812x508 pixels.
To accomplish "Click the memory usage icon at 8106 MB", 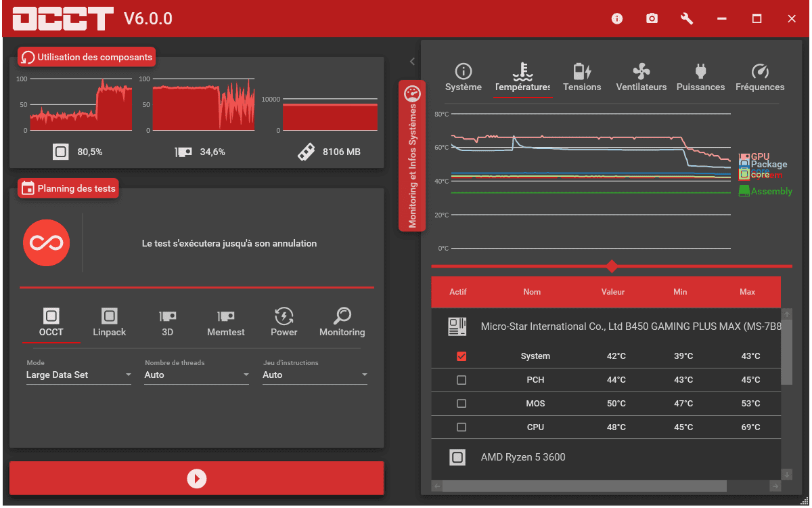I will (307, 152).
